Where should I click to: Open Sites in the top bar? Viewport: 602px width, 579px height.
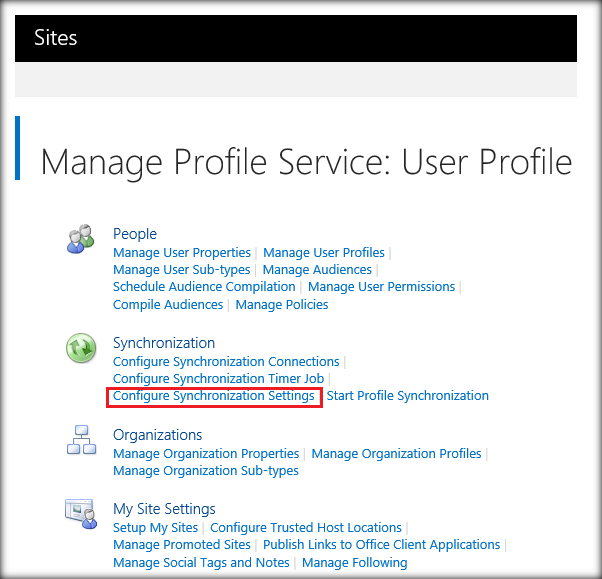[x=56, y=38]
